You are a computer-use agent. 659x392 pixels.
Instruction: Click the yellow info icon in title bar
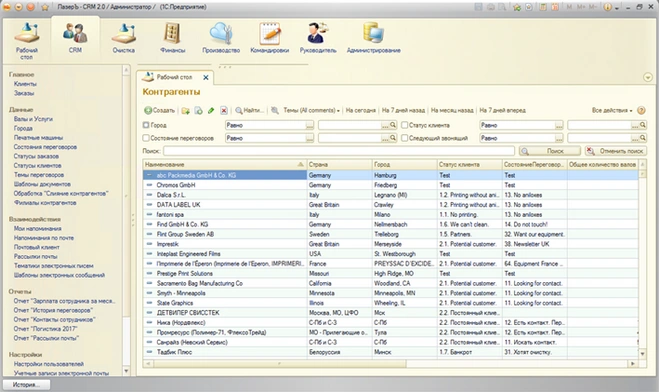click(x=607, y=7)
